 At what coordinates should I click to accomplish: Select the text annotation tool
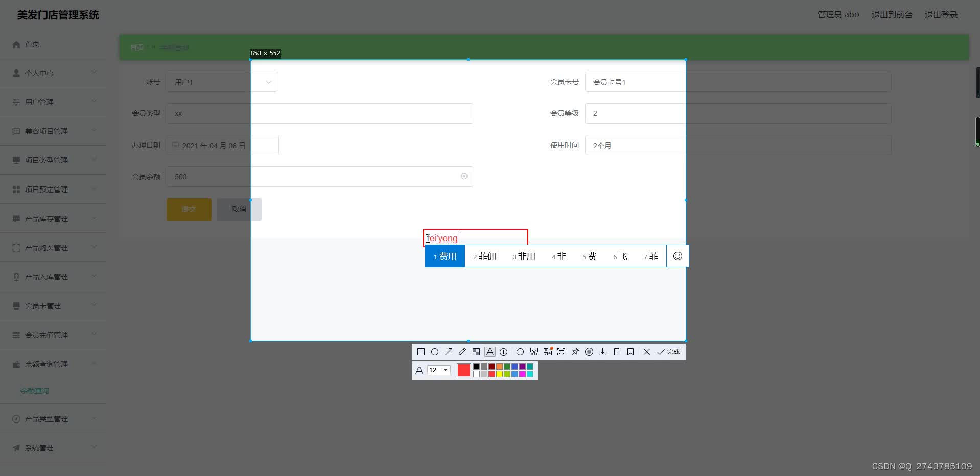click(490, 352)
